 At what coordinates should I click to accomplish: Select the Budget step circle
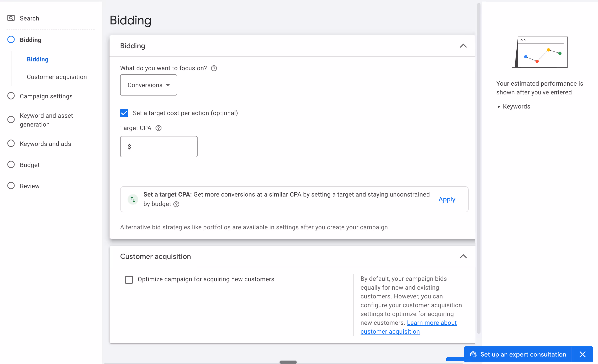[x=11, y=165]
